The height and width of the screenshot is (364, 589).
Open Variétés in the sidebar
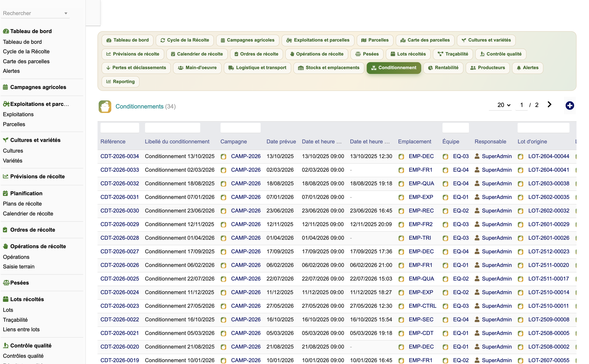tap(13, 161)
